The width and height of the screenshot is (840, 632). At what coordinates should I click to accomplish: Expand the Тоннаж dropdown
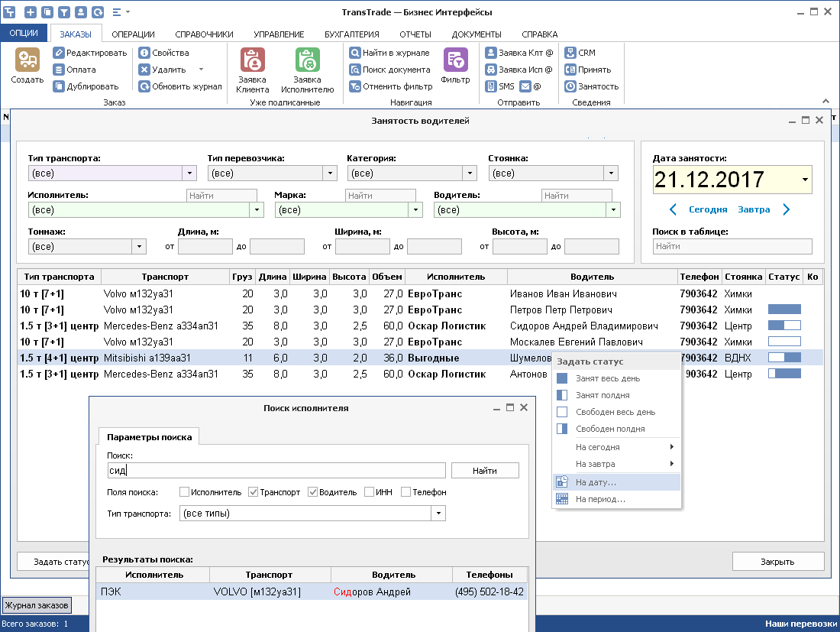click(x=139, y=247)
